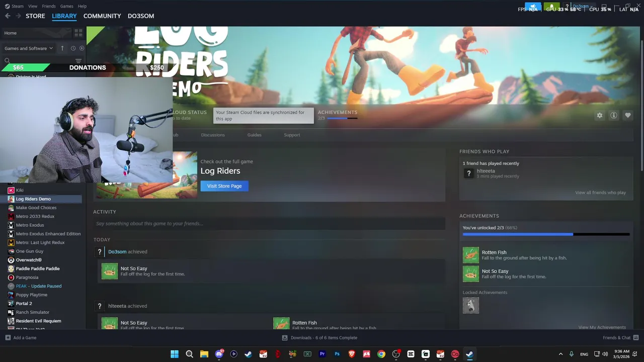644x362 pixels.
Task: Open the Rotten Fish achievement icon
Action: [471, 255]
